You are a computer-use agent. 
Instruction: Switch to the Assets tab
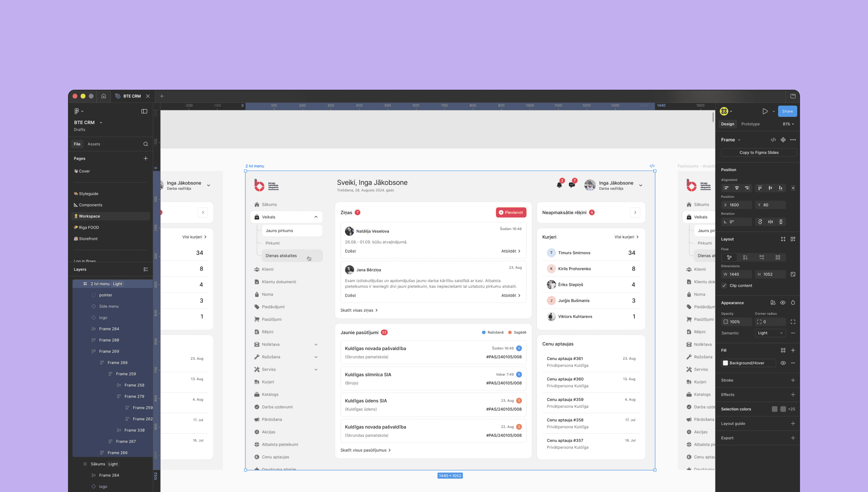pyautogui.click(x=94, y=144)
